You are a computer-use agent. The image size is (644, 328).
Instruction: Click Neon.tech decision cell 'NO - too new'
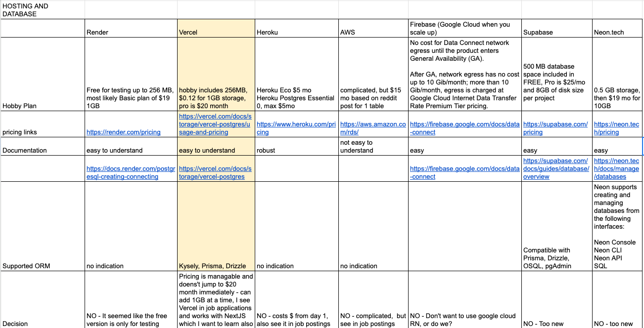[x=617, y=299]
